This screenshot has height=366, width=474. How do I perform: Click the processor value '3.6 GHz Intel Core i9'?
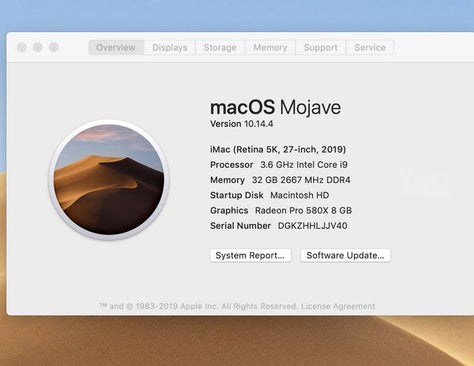coord(304,165)
